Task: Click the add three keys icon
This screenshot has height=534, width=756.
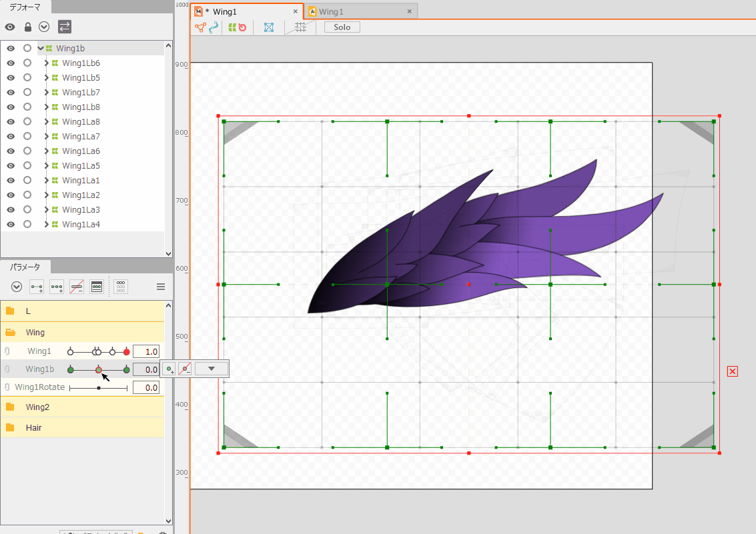Action: [x=57, y=287]
